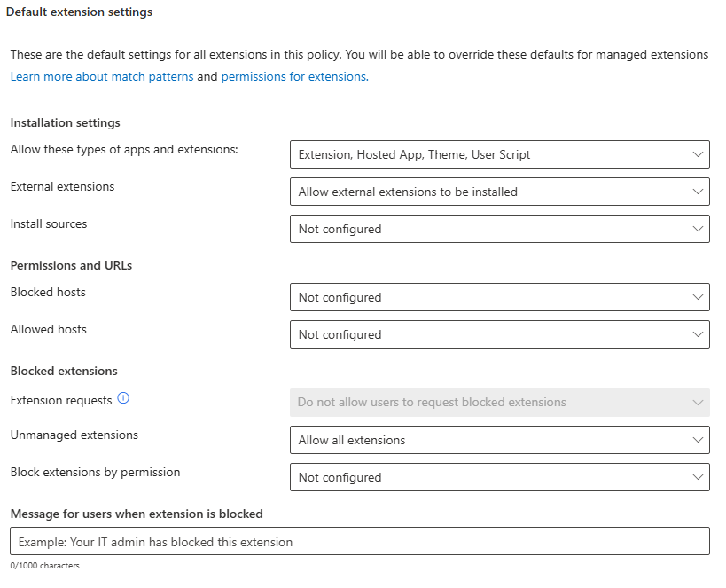The width and height of the screenshot is (726, 588).
Task: Click the chevron arrow in Allowed hosts dropdown
Action: coord(697,334)
